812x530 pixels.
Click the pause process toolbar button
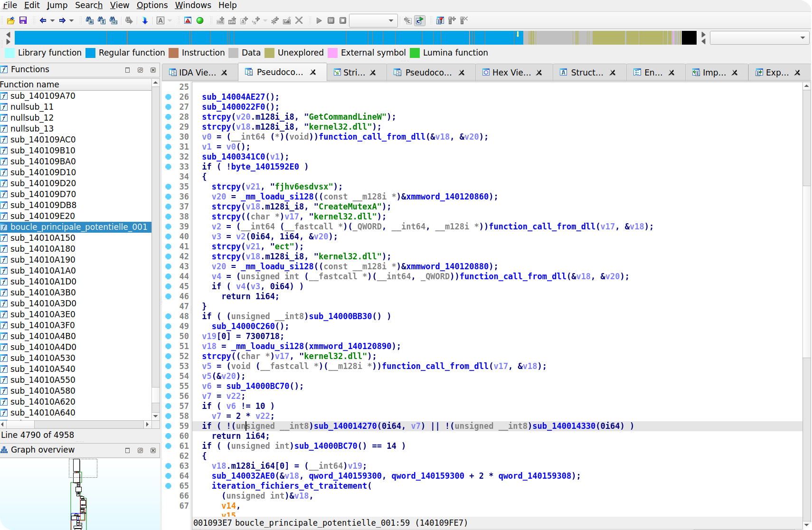(x=331, y=20)
